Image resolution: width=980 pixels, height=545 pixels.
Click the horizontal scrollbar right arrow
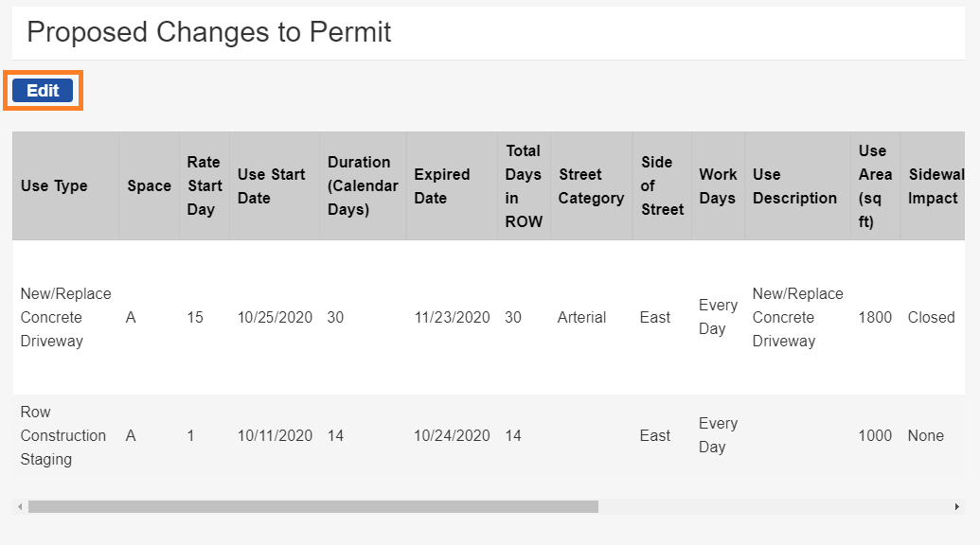click(956, 507)
